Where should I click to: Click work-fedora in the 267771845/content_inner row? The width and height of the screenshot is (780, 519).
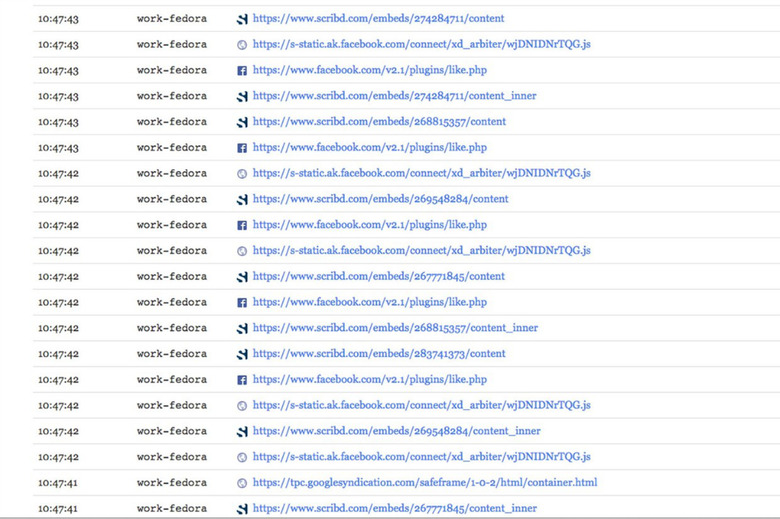point(172,509)
